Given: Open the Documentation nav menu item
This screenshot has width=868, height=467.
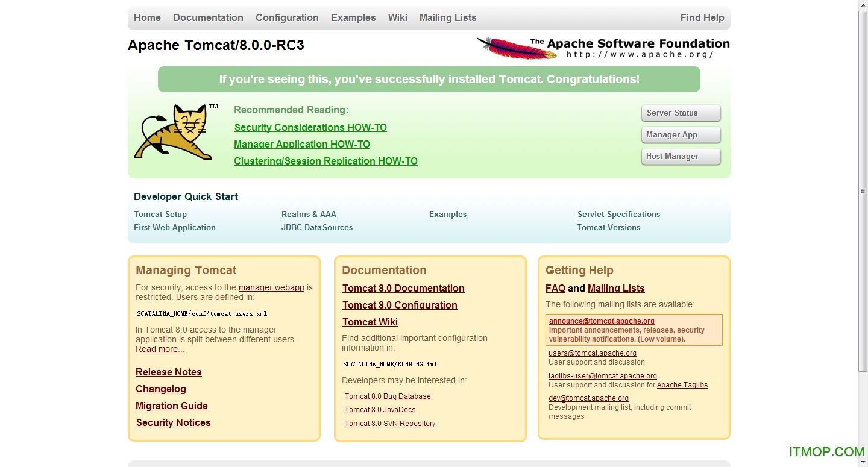Looking at the screenshot, I should pyautogui.click(x=208, y=17).
